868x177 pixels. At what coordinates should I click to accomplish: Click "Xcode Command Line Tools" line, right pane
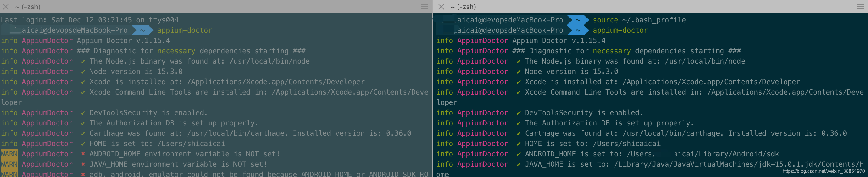click(x=694, y=92)
